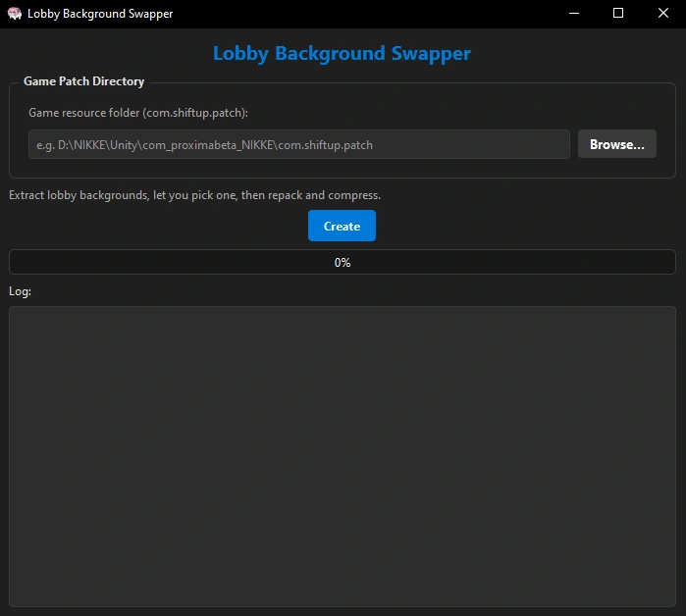Click the app icon in title bar
Viewport: 686px width, 616px height.
15,14
